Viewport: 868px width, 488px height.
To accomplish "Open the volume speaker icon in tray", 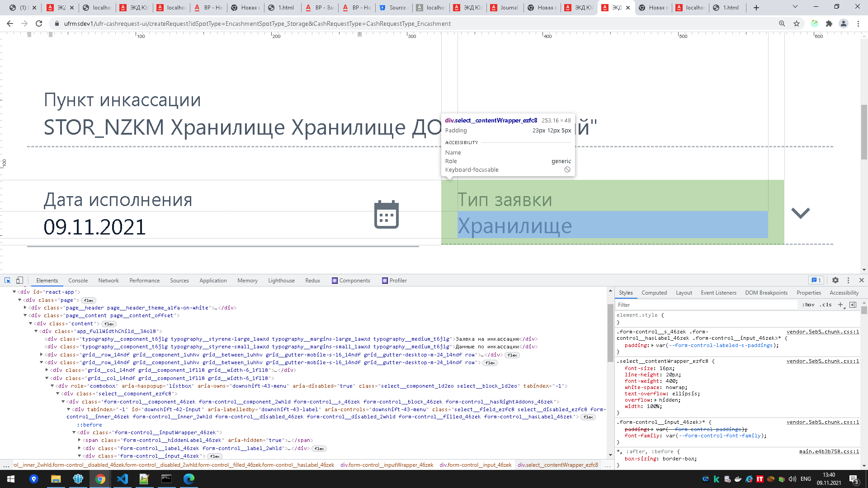I will (x=792, y=479).
